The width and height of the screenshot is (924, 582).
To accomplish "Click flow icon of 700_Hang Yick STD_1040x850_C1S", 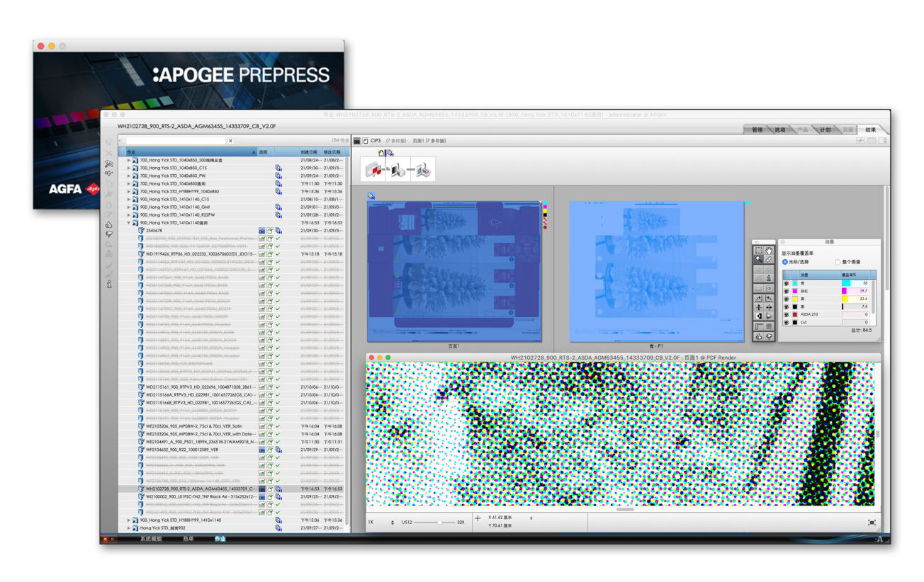I will coord(278,168).
